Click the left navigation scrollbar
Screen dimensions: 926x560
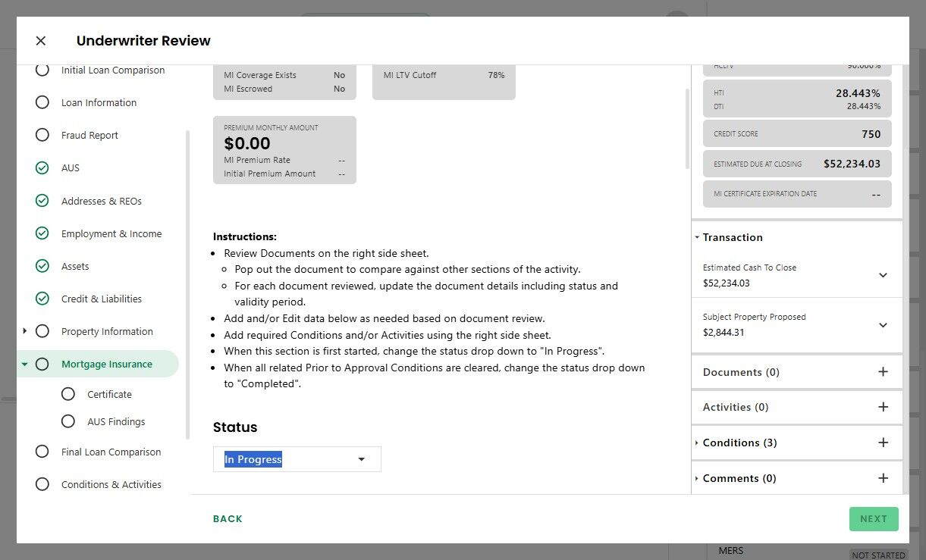187,284
